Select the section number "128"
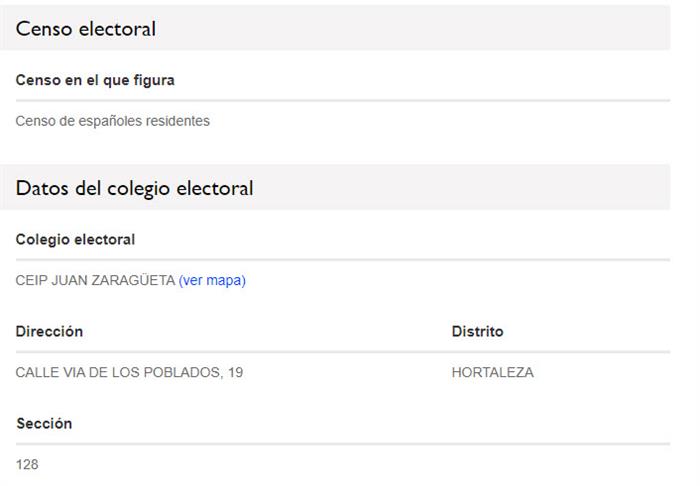 [27, 465]
